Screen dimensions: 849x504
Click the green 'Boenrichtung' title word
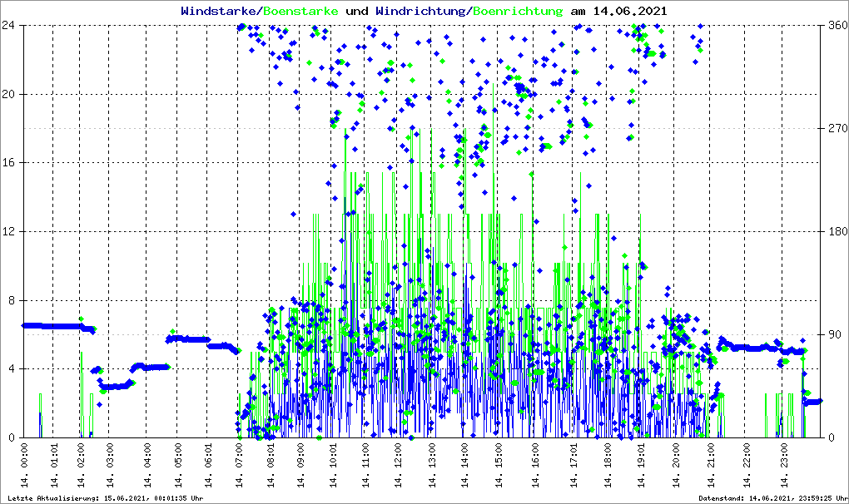click(518, 11)
